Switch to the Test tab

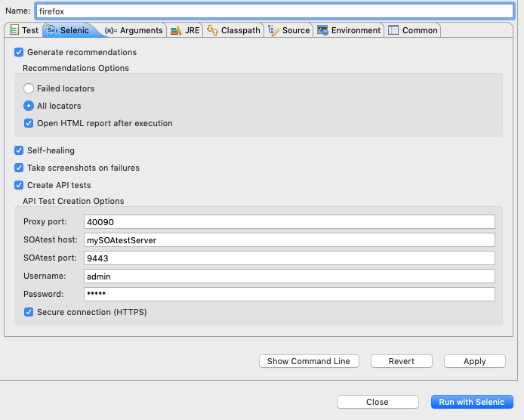pyautogui.click(x=23, y=30)
